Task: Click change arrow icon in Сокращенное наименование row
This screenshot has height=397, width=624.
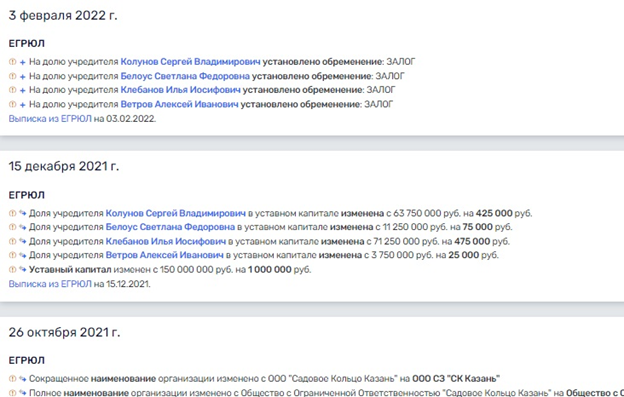Action: tap(23, 378)
